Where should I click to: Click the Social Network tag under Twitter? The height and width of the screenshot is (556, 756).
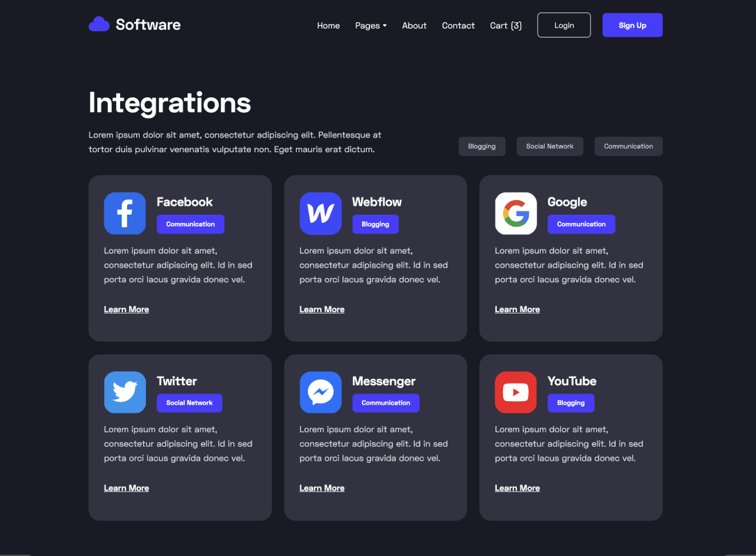tap(189, 402)
